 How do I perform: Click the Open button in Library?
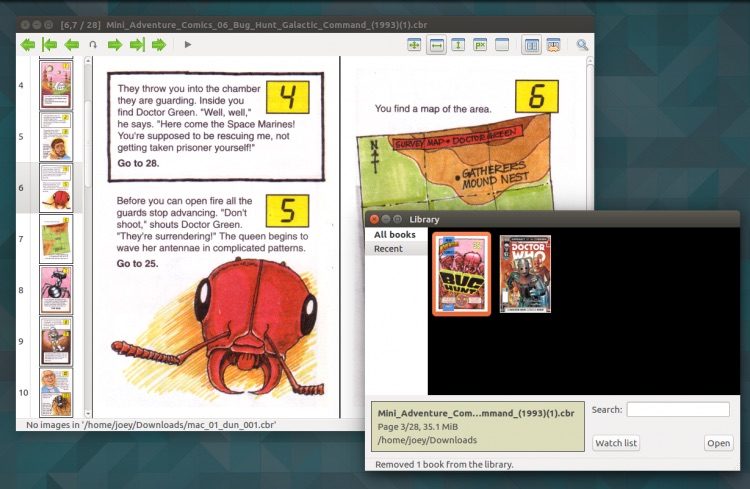[718, 443]
